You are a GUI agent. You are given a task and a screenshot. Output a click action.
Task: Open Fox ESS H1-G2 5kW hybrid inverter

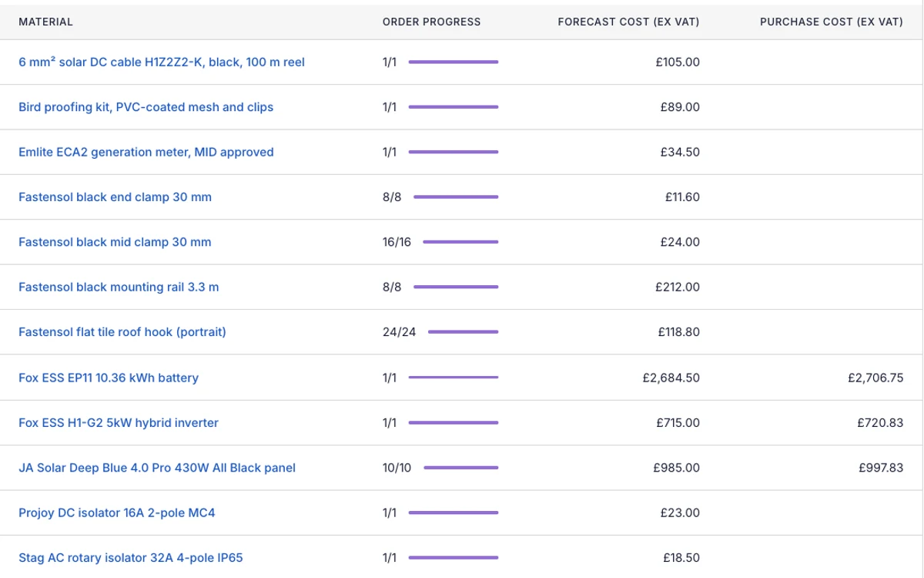(119, 422)
